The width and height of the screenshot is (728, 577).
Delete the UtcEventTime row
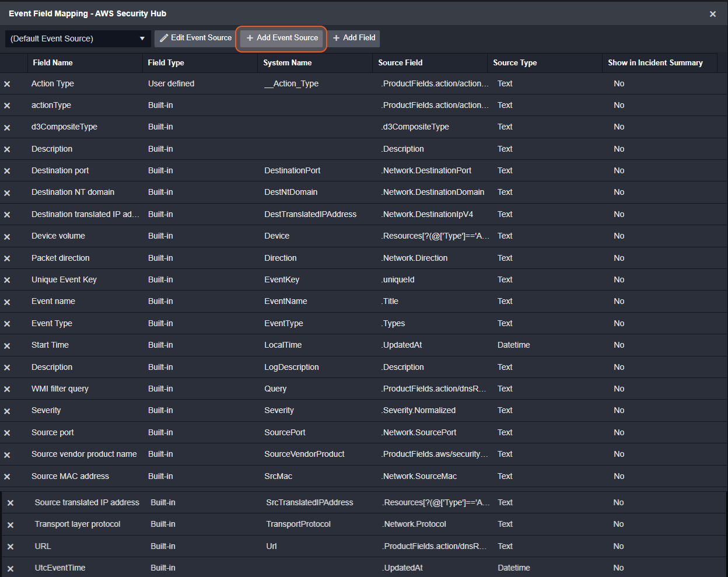point(10,568)
